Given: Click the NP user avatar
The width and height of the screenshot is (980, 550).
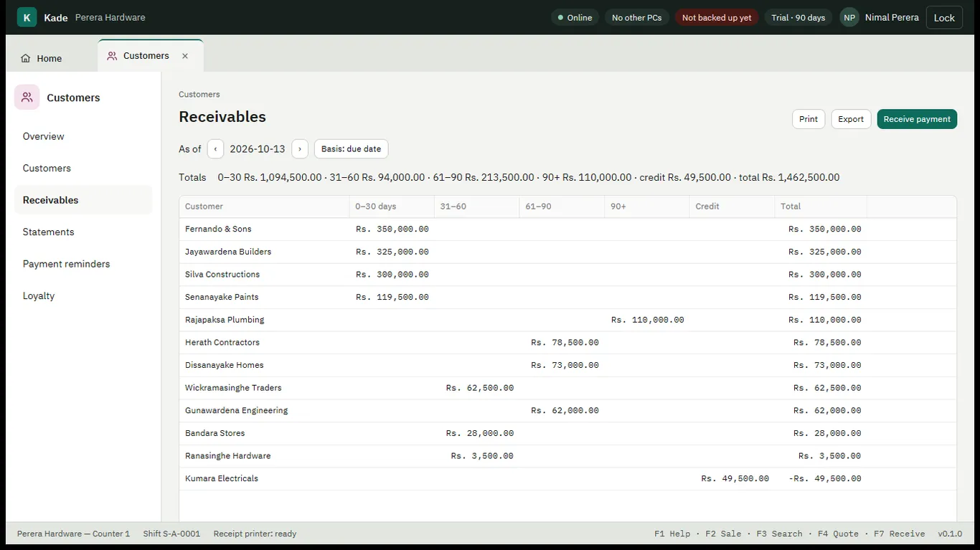Looking at the screenshot, I should tap(849, 17).
